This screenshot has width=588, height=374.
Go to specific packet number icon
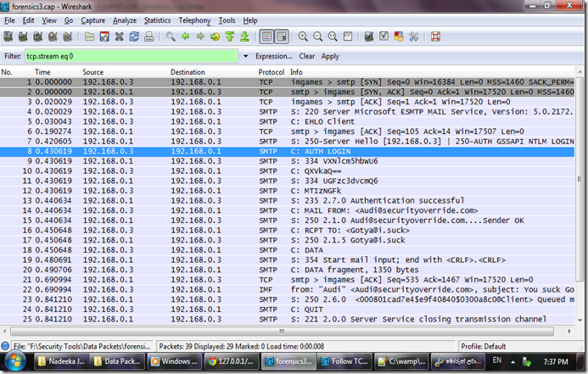click(215, 36)
